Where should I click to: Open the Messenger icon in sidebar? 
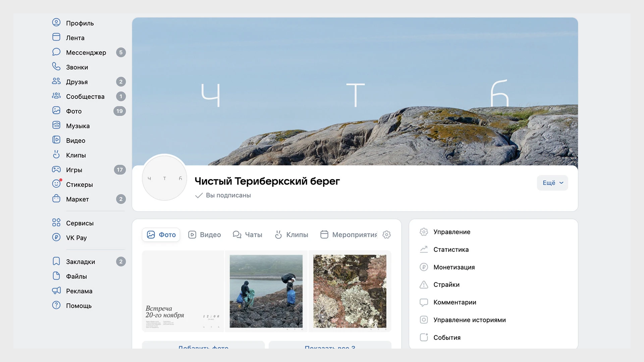56,52
